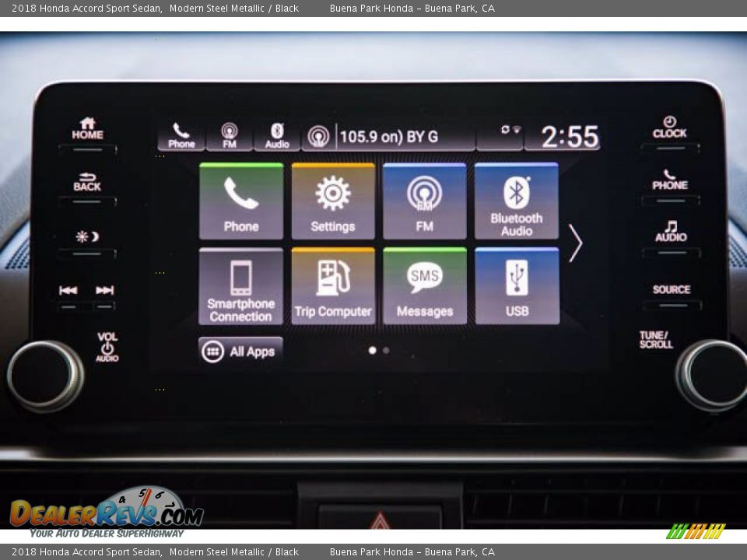Image resolution: width=747 pixels, height=560 pixels.
Task: Tap the 2:55 clock display
Action: (x=570, y=138)
